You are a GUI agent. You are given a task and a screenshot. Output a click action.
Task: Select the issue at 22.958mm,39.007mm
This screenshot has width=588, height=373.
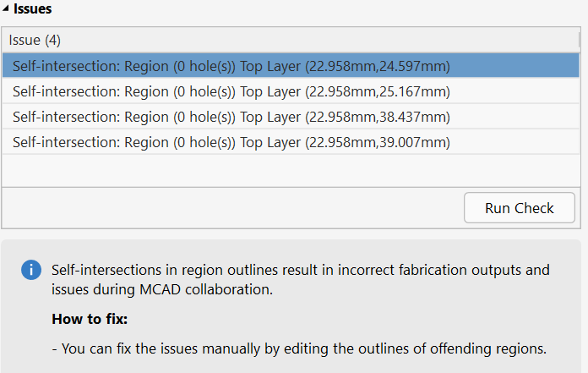[231, 142]
